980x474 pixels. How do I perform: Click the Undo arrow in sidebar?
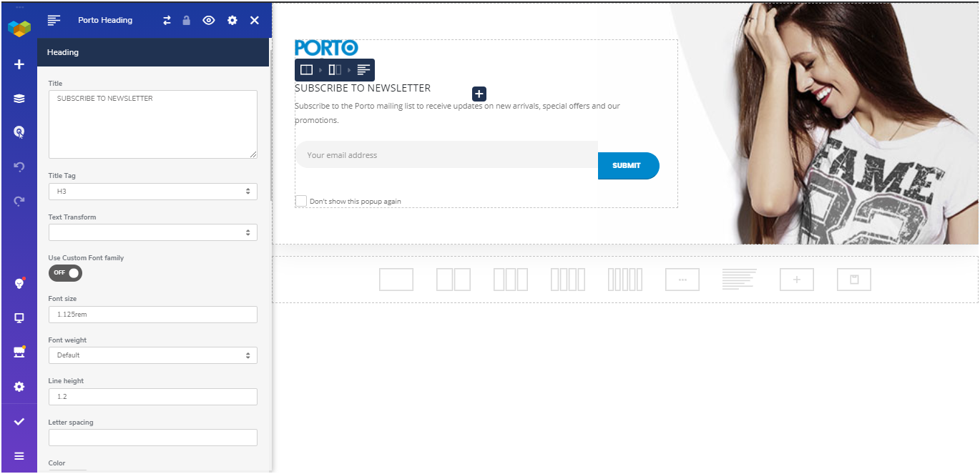tap(19, 167)
